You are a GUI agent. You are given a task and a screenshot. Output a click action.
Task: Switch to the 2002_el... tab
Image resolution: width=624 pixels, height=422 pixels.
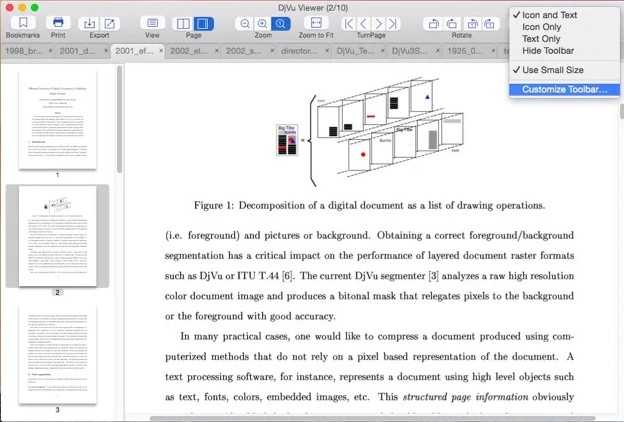pyautogui.click(x=189, y=51)
